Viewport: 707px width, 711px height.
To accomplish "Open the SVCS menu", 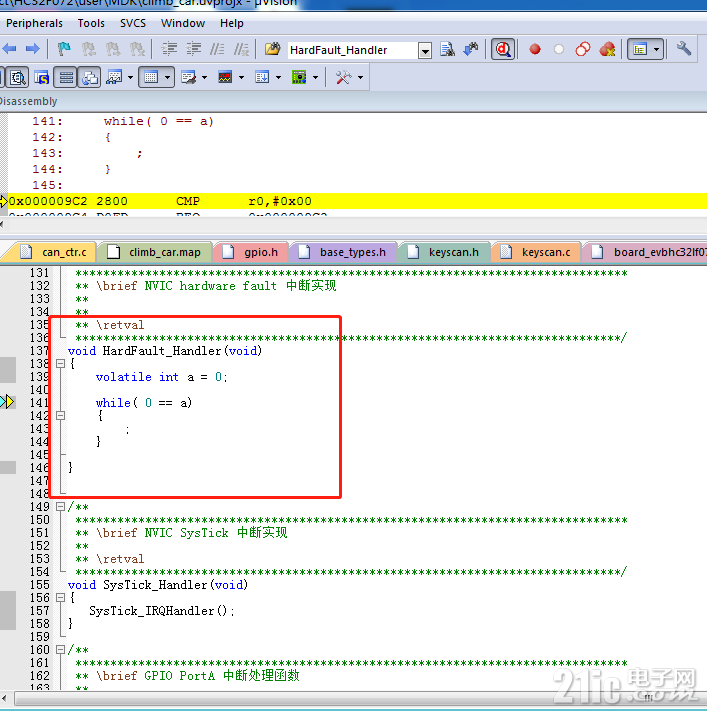I will coord(132,23).
